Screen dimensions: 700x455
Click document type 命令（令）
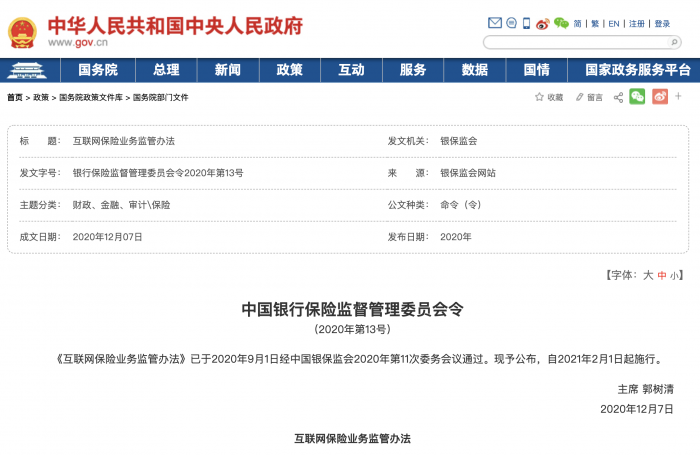pos(461,205)
